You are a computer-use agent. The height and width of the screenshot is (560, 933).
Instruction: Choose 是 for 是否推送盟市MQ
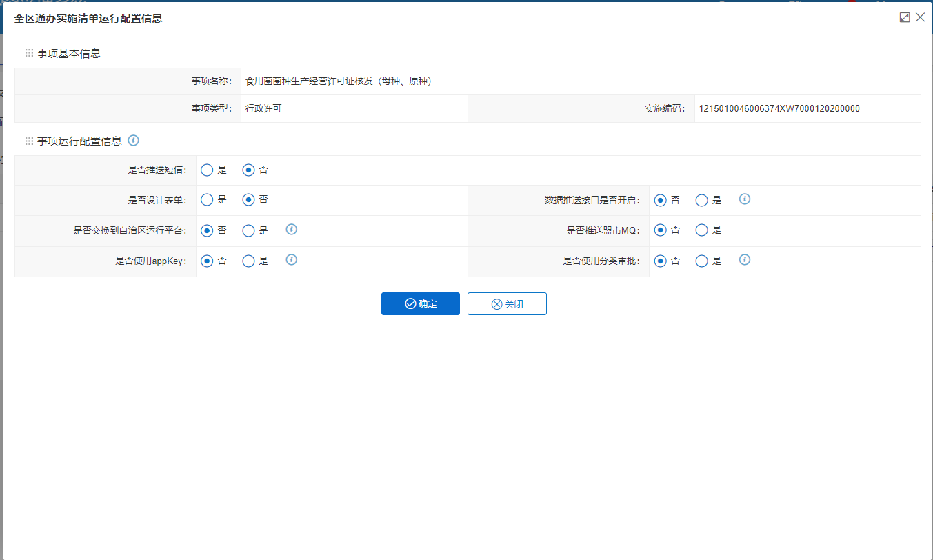702,231
